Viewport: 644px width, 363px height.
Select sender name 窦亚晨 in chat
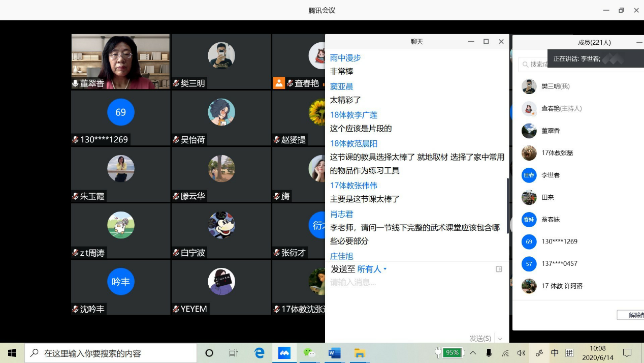click(341, 86)
